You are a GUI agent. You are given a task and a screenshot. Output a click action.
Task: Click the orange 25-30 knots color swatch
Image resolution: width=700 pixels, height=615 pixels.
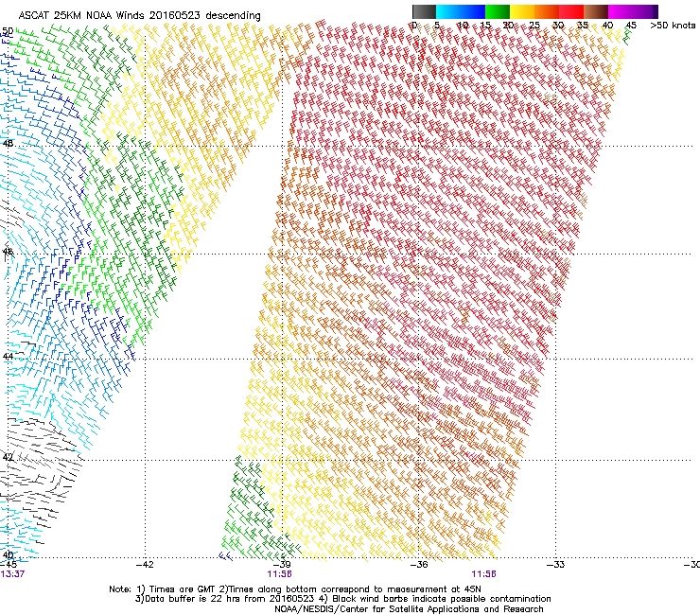(x=547, y=11)
